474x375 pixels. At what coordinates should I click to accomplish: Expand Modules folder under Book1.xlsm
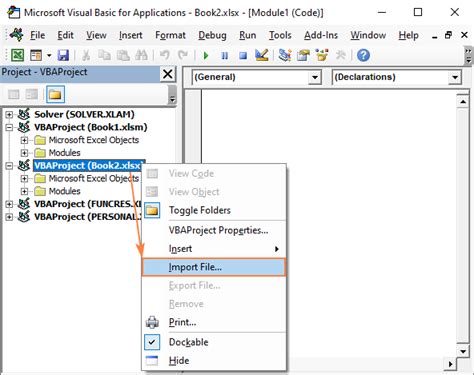click(24, 153)
